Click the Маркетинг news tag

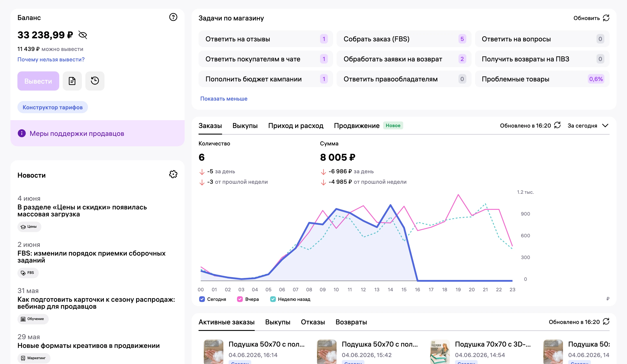pyautogui.click(x=34, y=358)
